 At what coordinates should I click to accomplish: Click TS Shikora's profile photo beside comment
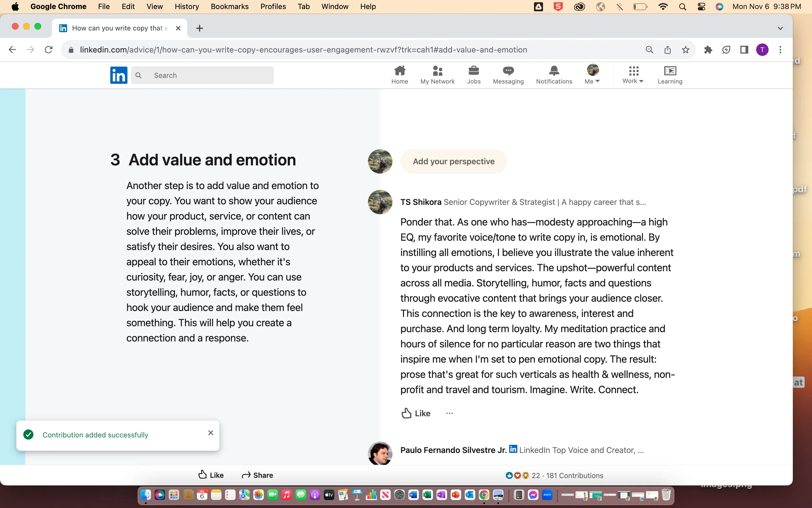pyautogui.click(x=380, y=202)
